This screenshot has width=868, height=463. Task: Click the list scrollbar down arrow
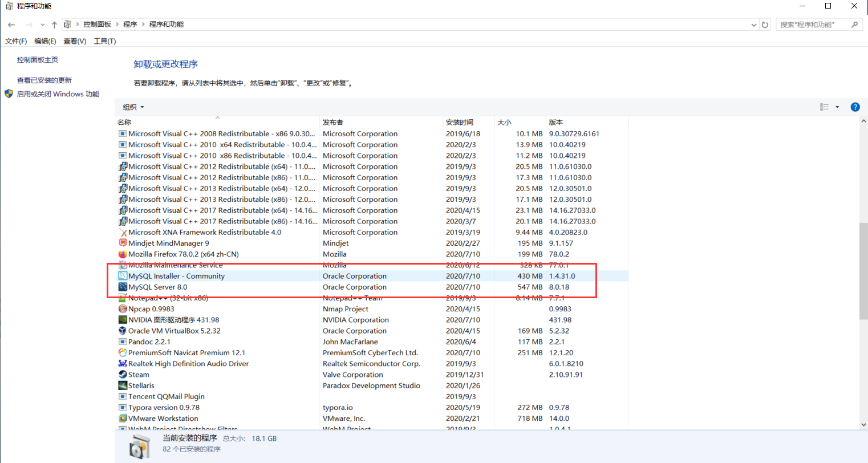[x=863, y=425]
